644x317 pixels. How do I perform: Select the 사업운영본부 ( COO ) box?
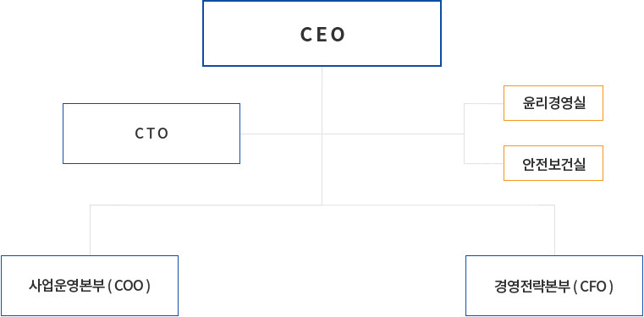[x=90, y=286]
